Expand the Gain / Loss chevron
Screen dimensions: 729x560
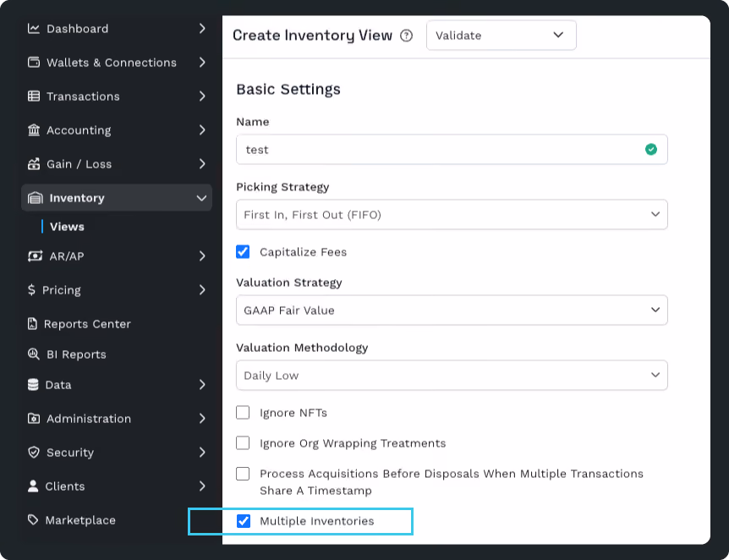point(202,164)
